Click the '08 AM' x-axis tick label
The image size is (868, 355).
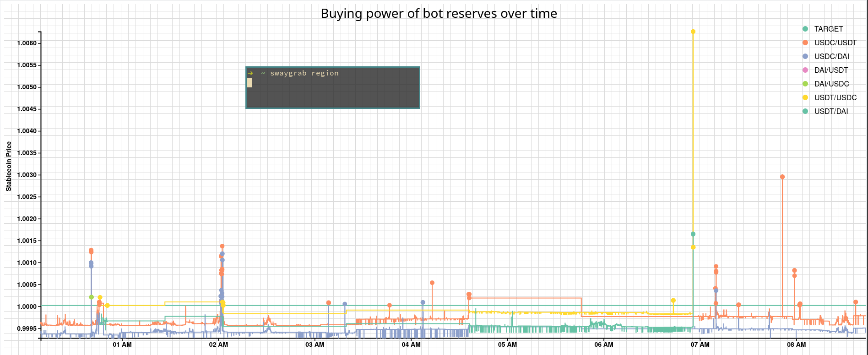(797, 344)
